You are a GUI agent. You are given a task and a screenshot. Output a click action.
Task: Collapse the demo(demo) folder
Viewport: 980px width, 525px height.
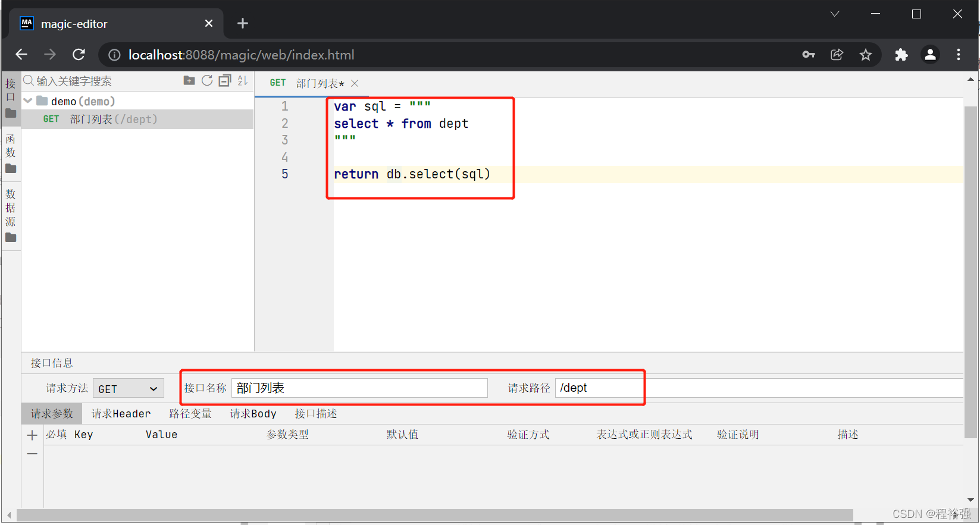click(x=28, y=101)
